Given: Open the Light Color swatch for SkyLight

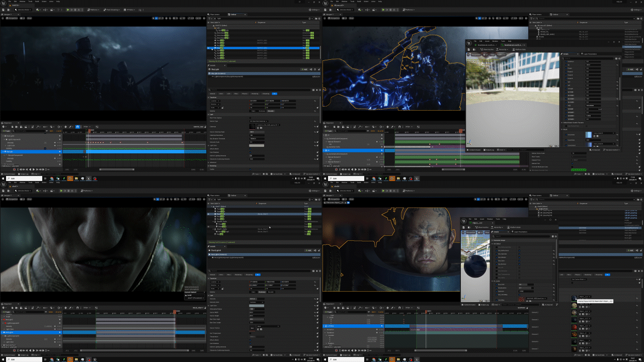Looking at the screenshot, I should 257,145.
